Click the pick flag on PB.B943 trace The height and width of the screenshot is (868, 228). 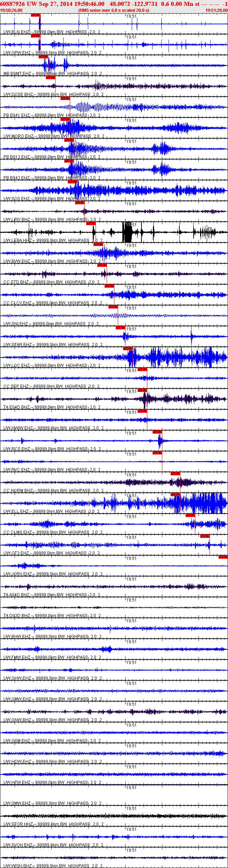pyautogui.click(x=69, y=161)
